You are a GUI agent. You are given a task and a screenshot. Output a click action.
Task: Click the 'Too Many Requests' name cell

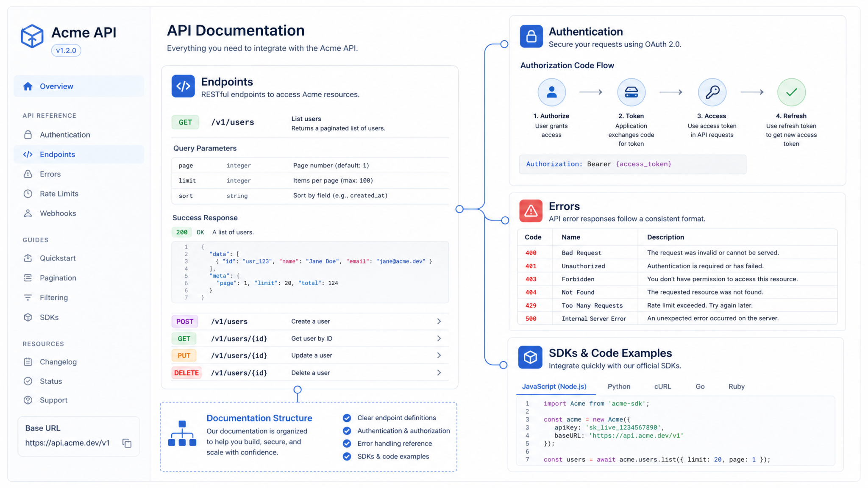click(x=592, y=306)
